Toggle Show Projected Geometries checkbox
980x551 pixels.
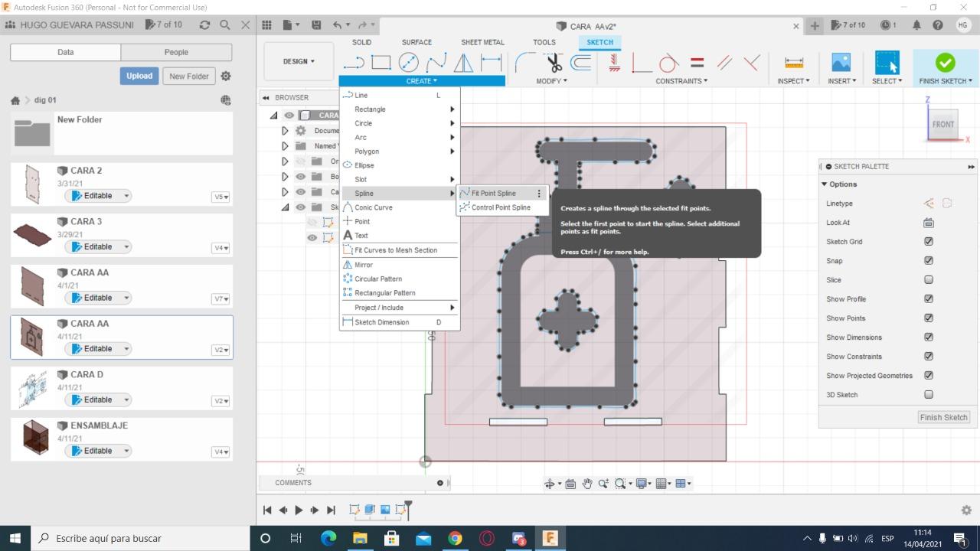(929, 376)
